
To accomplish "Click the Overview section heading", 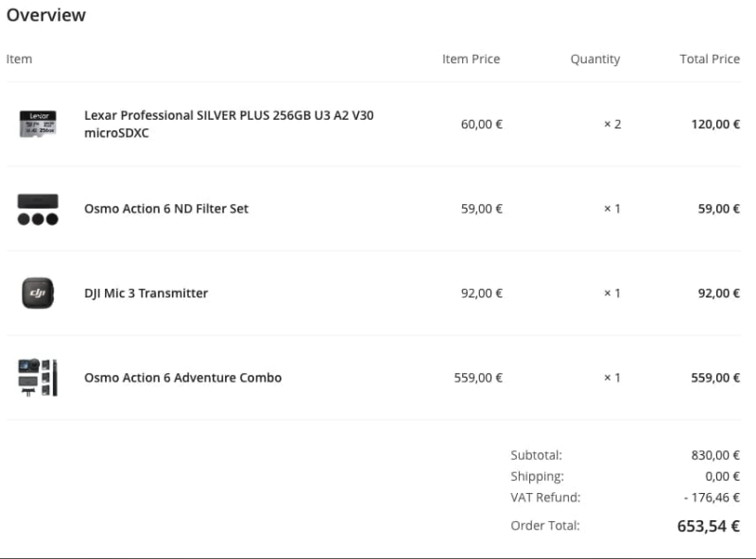I will point(46,15).
